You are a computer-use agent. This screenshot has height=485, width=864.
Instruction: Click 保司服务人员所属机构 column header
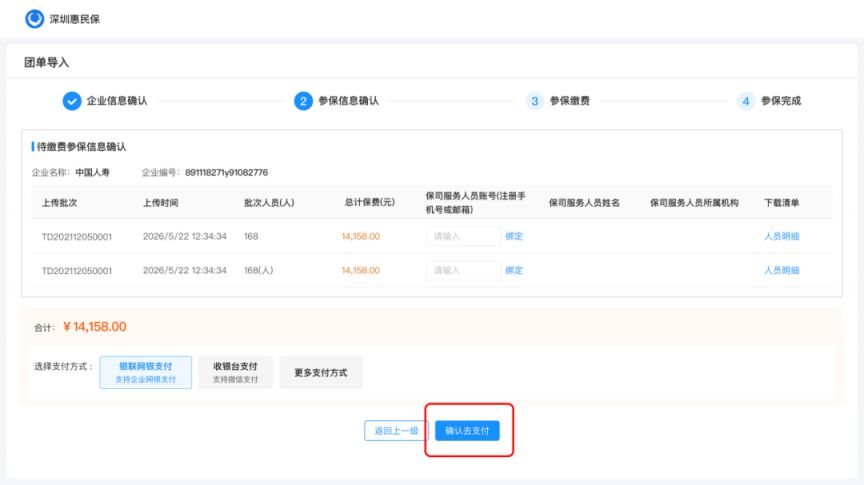pos(694,203)
